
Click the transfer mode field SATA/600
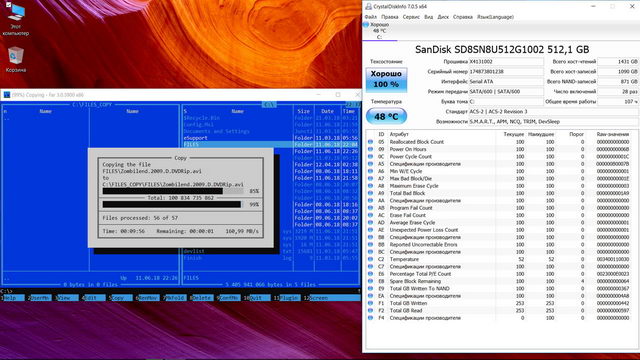(x=506, y=91)
